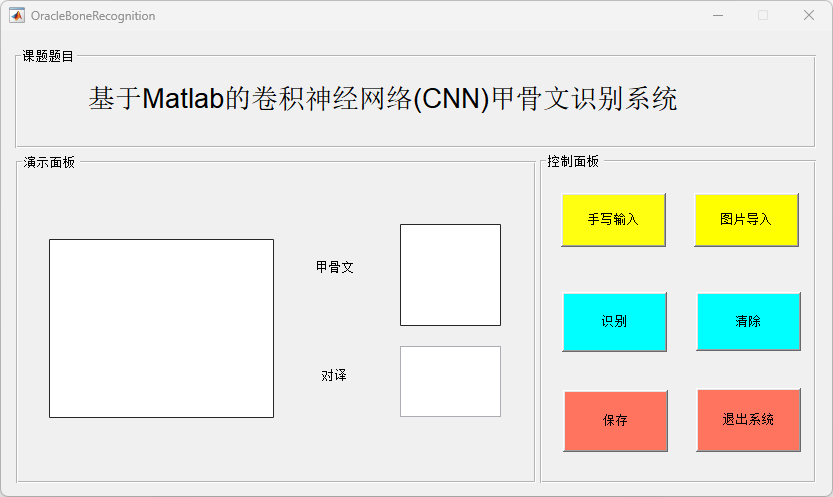Click the MATLAB logo in the title bar
Image resolution: width=833 pixels, height=497 pixels.
click(16, 15)
